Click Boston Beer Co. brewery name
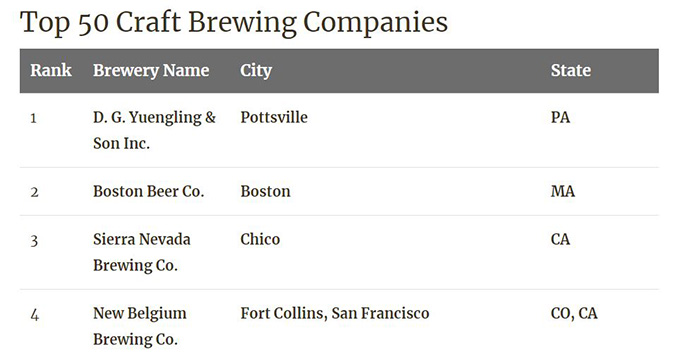685x363 pixels. point(149,191)
